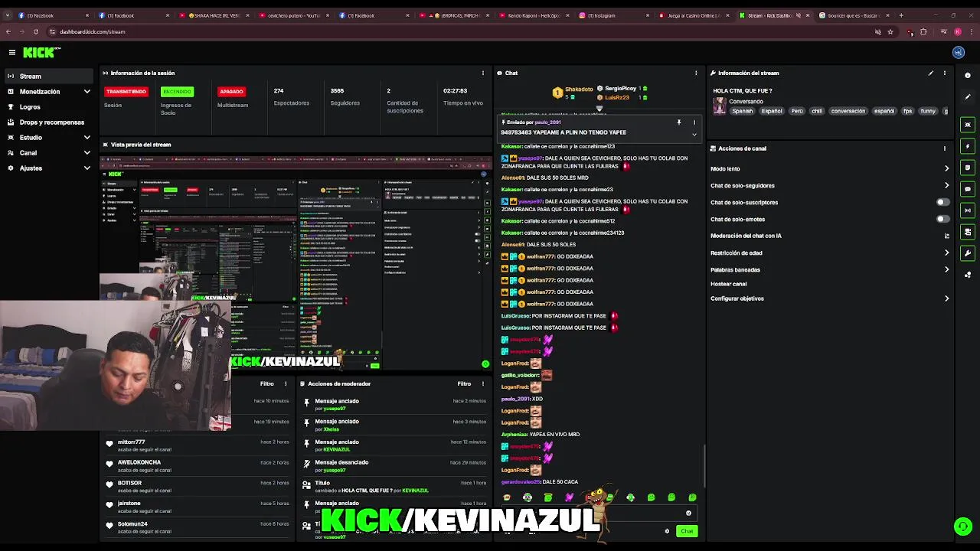Expand Restricción de edad settings
980x551 pixels.
[946, 253]
